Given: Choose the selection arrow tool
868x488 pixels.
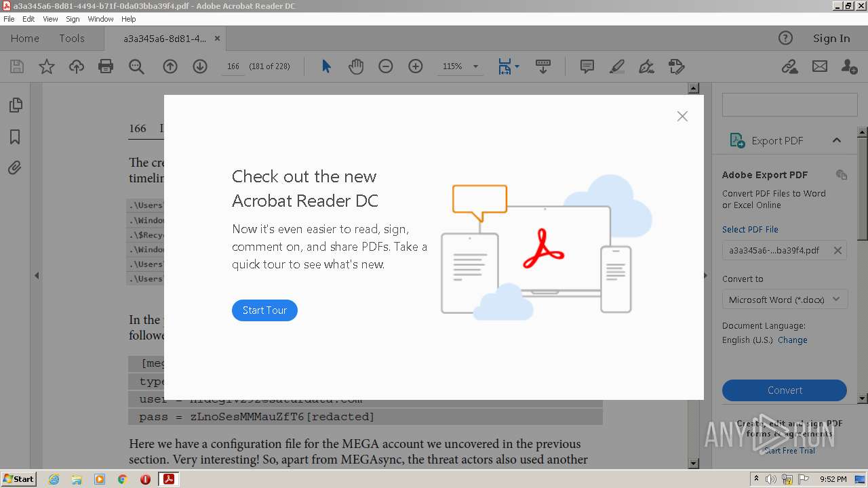Looking at the screenshot, I should (x=326, y=66).
